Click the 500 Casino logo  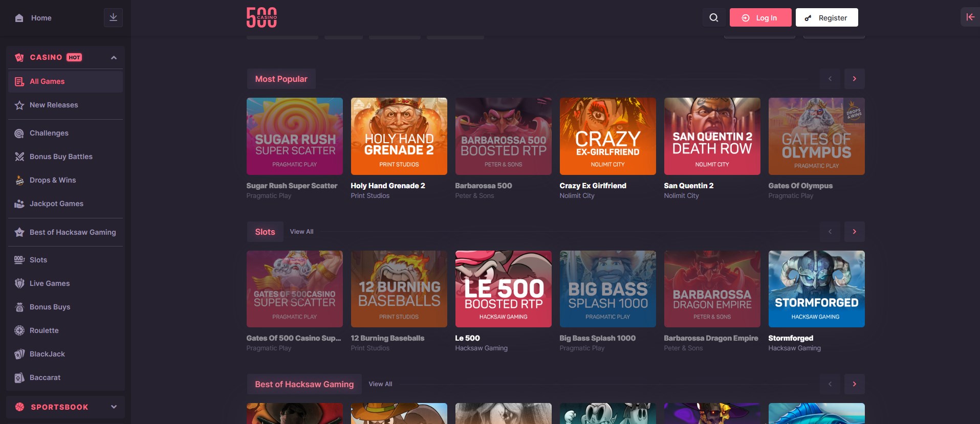[262, 17]
